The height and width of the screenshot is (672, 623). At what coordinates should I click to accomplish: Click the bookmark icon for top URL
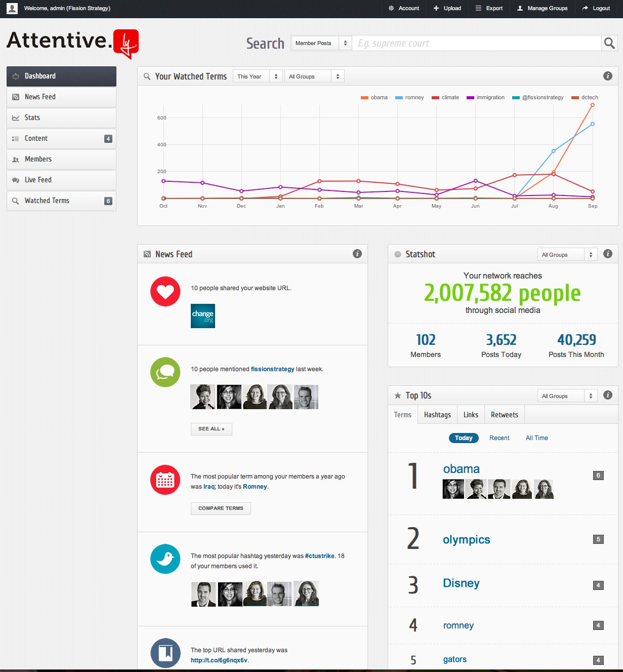click(165, 653)
